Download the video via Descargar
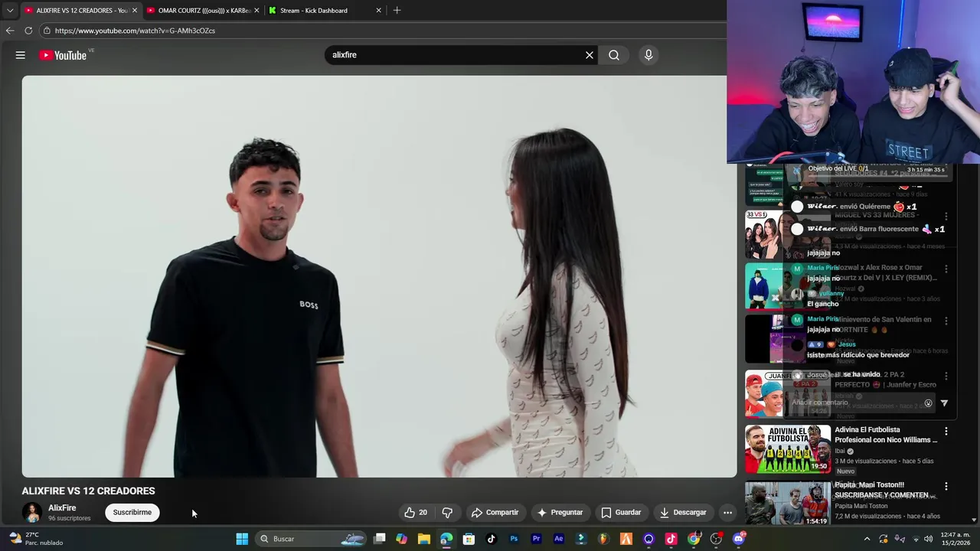This screenshot has width=980, height=551. click(x=683, y=513)
